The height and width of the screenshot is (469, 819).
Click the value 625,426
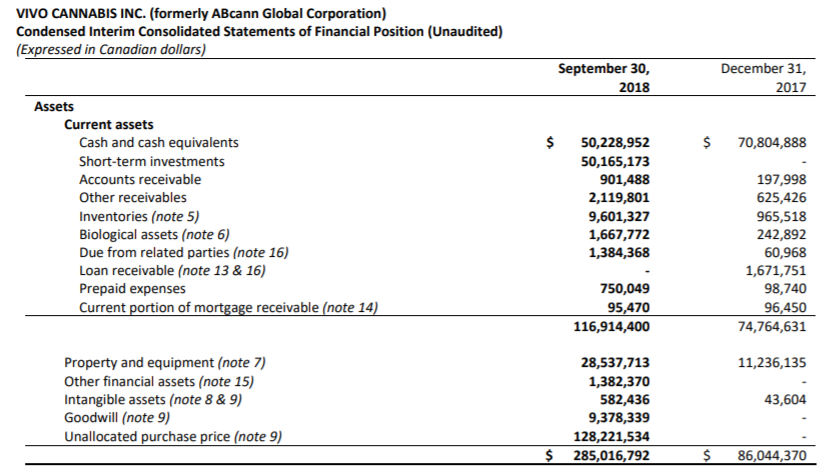[x=781, y=197]
